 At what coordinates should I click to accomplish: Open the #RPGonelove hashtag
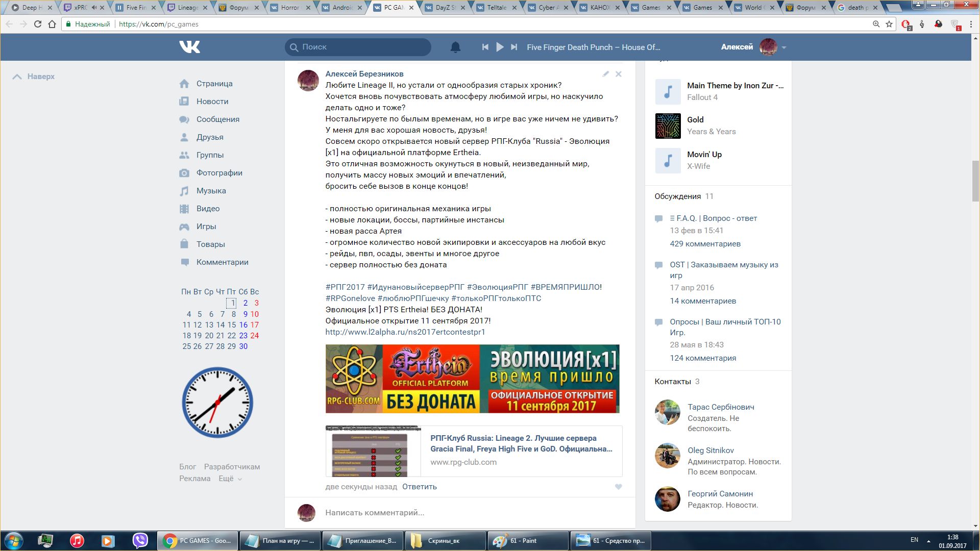tap(350, 298)
